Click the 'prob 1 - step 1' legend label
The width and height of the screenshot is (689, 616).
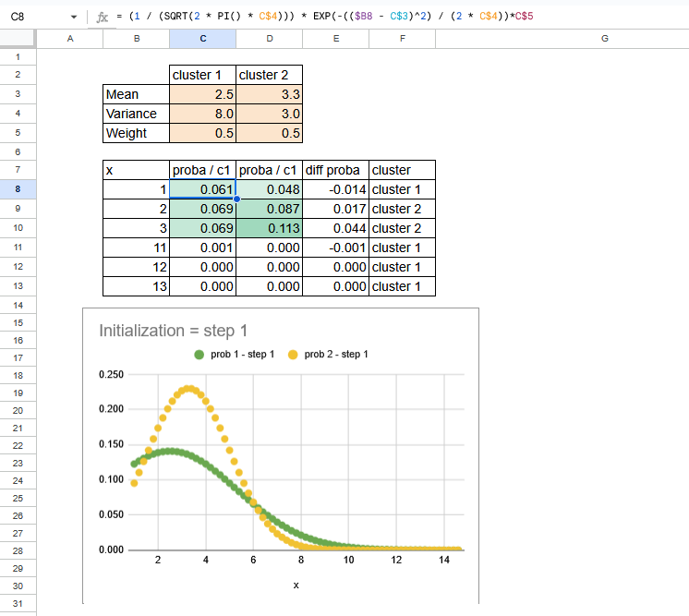coord(242,354)
